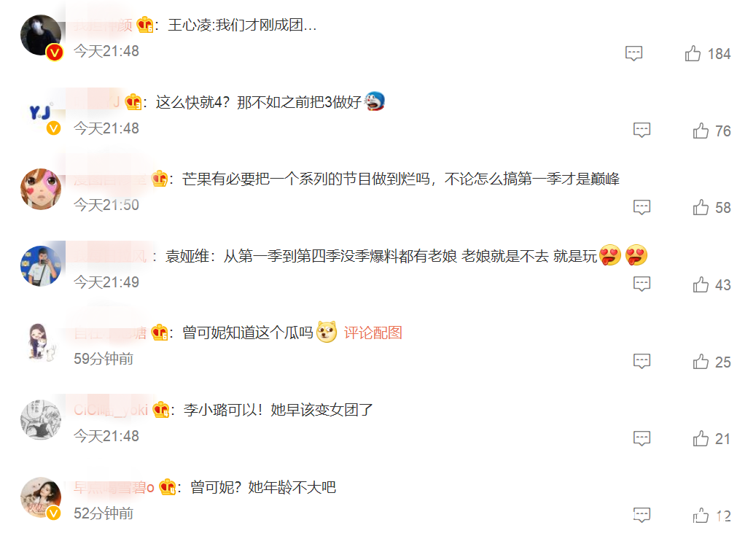756x536 pixels.
Task: Reply to the 王心凌 comment
Action: [634, 53]
